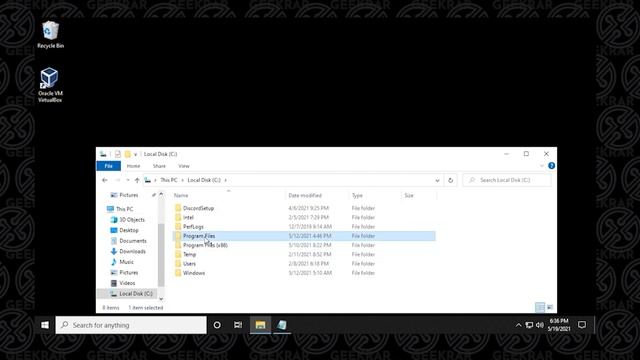Screen dimensions: 640x360
Task: Open the volume tray icon
Action: coord(540,325)
